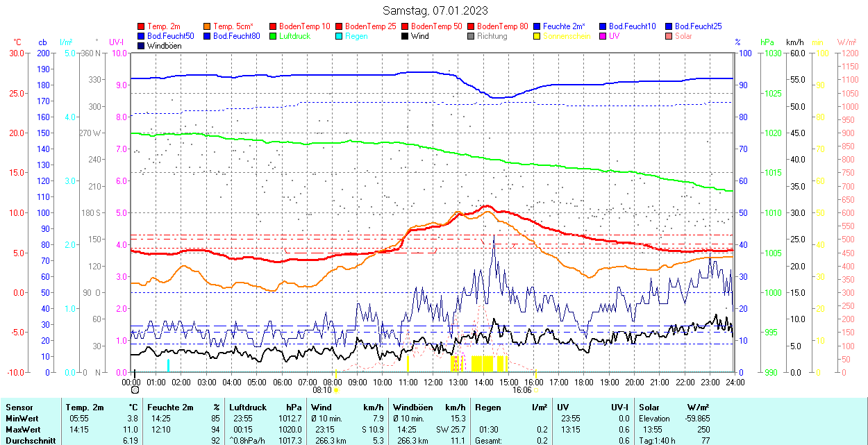The image size is (868, 445).
Task: Click the Solar Elevation value -59.865
Action: point(696,418)
